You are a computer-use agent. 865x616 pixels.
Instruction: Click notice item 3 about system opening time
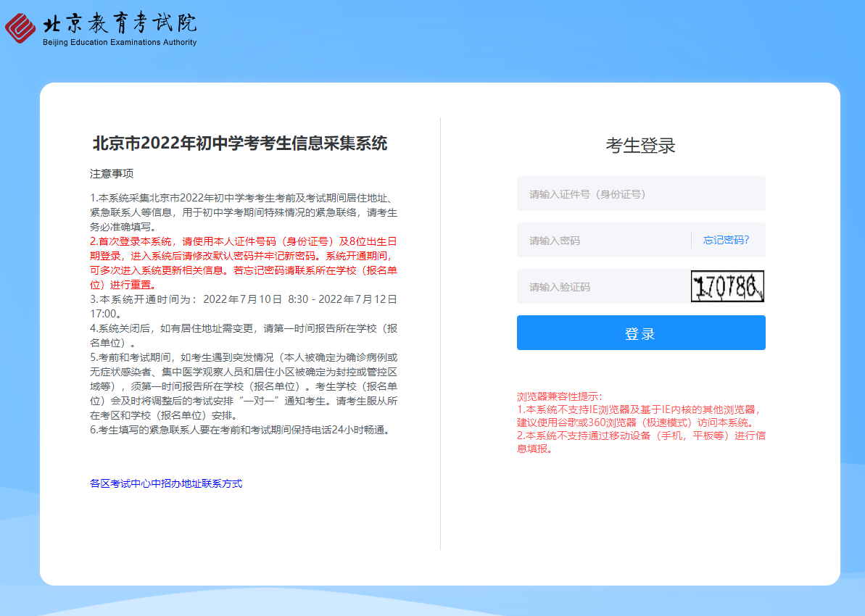click(x=243, y=306)
